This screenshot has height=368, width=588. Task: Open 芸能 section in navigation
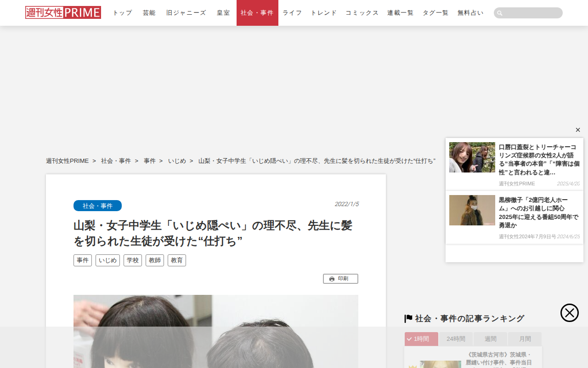149,13
